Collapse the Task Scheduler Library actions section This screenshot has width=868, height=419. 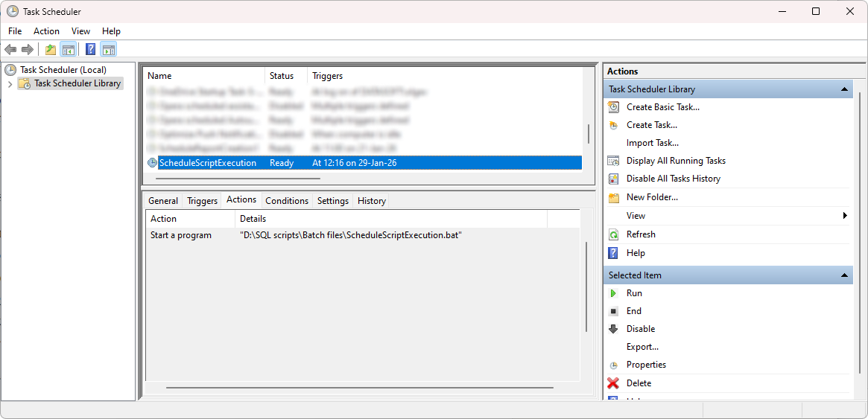pos(843,89)
